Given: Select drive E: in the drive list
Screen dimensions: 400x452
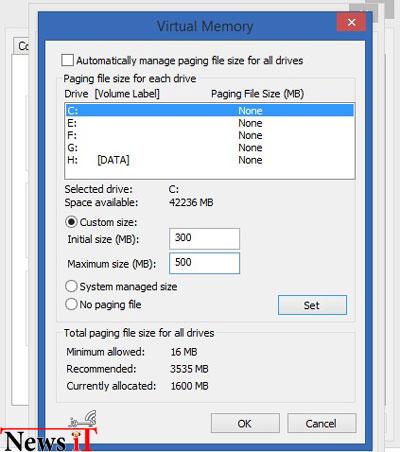Looking at the screenshot, I should click(210, 123).
